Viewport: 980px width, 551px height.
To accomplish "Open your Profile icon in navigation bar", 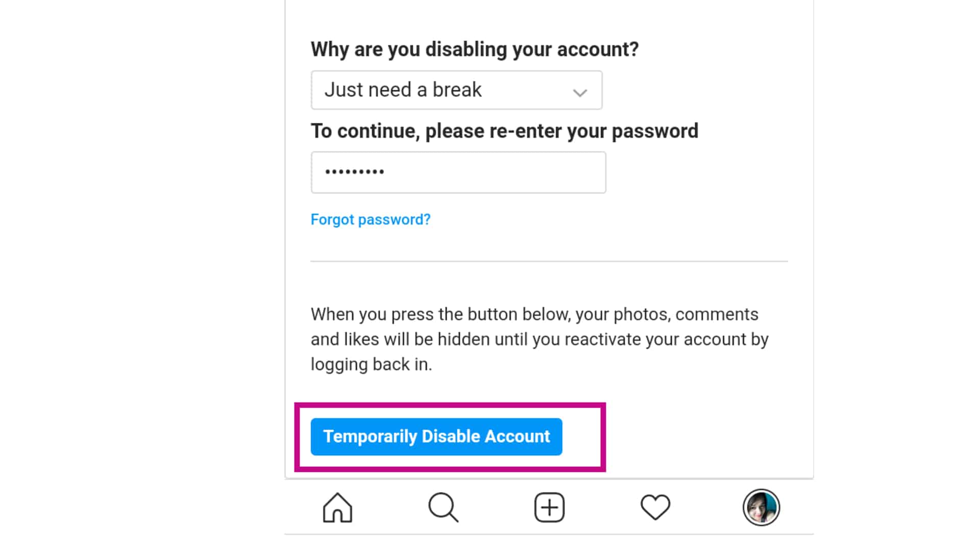I will (x=761, y=507).
